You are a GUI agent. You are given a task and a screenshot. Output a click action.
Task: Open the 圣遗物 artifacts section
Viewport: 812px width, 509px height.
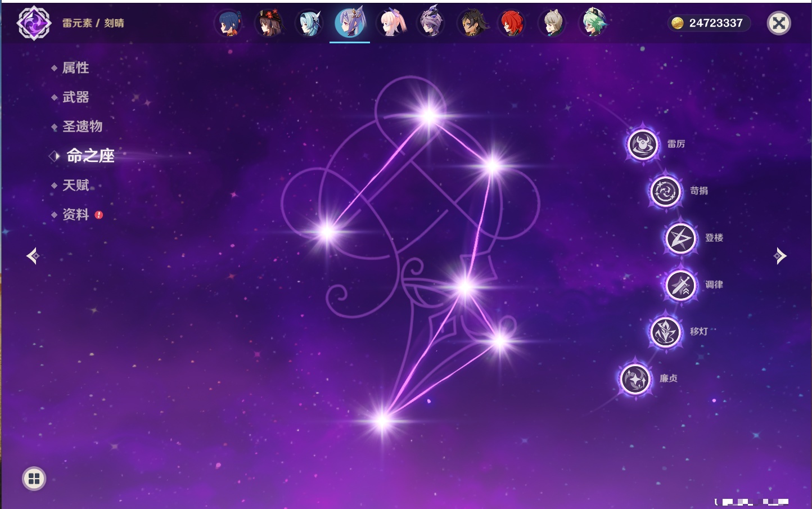[x=82, y=127]
